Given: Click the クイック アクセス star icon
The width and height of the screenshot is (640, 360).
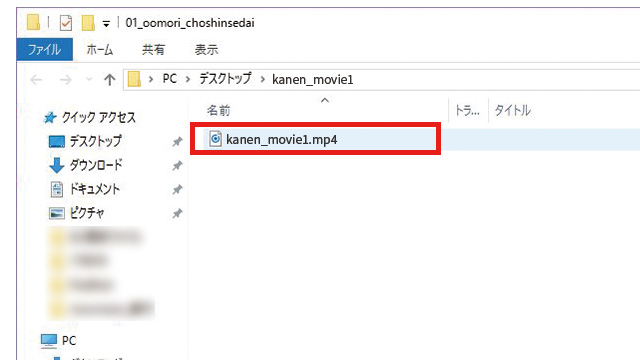Looking at the screenshot, I should coord(50,118).
